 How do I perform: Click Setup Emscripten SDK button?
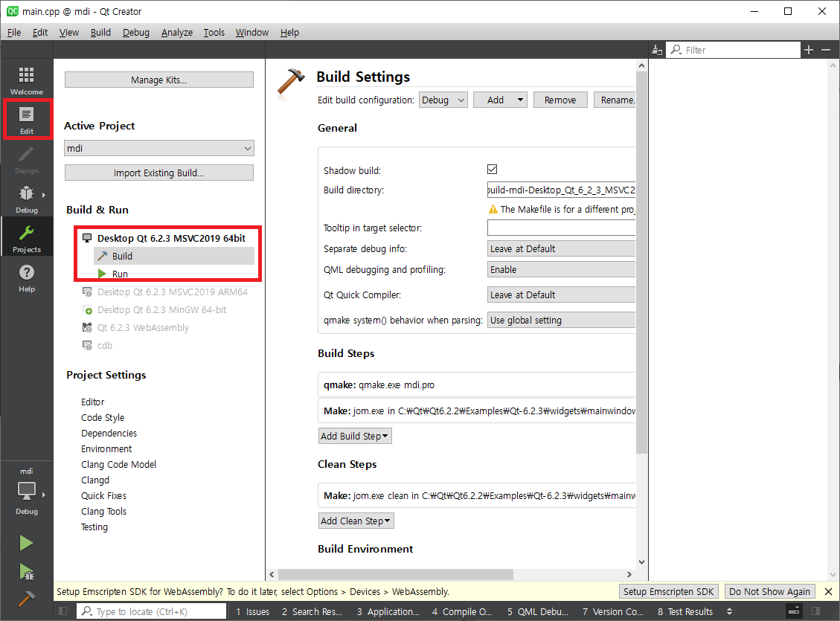[x=668, y=591]
